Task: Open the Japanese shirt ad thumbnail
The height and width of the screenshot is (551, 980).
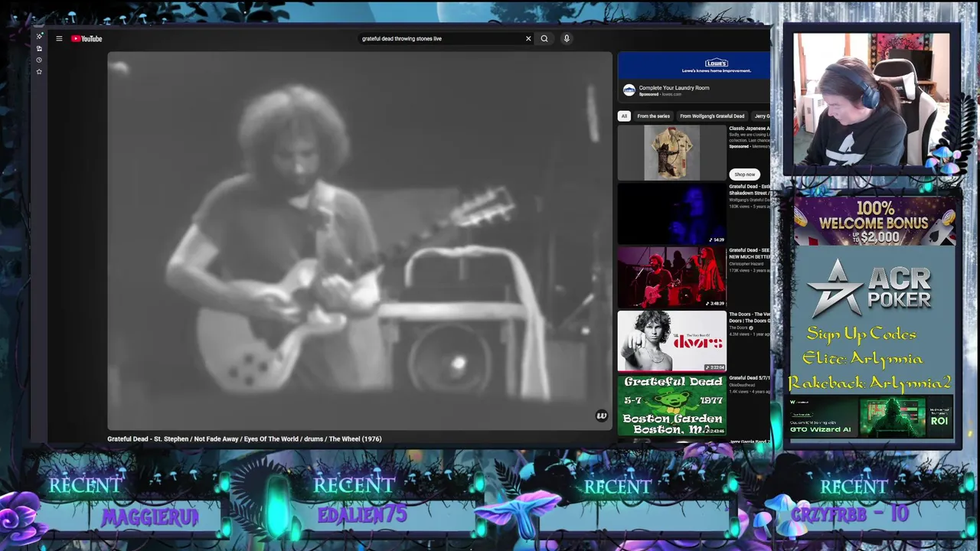Action: pyautogui.click(x=671, y=153)
